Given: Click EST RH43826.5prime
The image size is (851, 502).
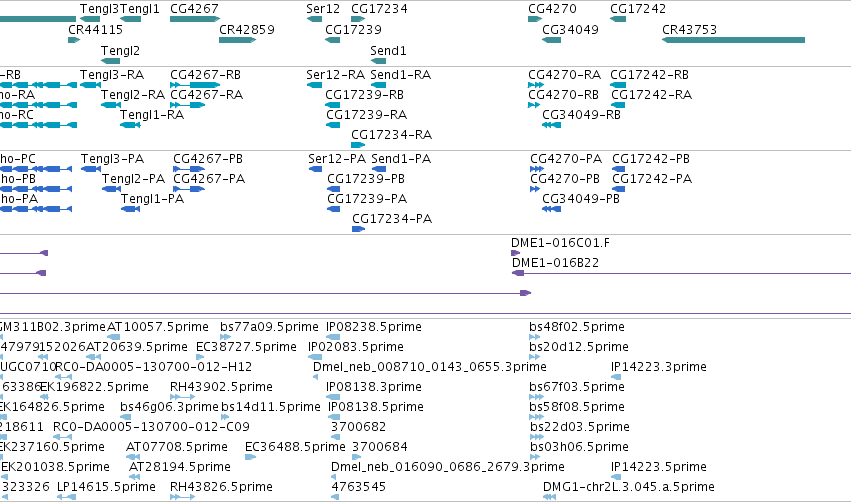Looking at the screenshot, I should [x=221, y=487].
